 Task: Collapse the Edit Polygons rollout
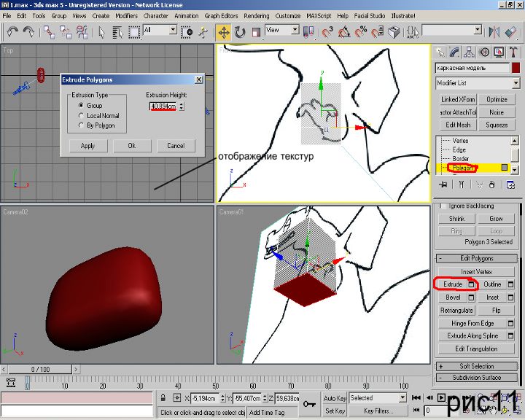tap(475, 258)
